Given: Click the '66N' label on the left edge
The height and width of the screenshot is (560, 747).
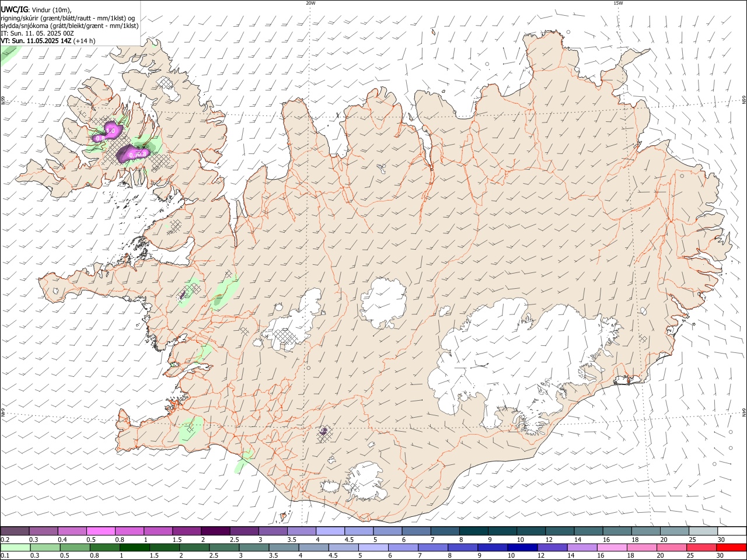Looking at the screenshot, I should 3,101.
